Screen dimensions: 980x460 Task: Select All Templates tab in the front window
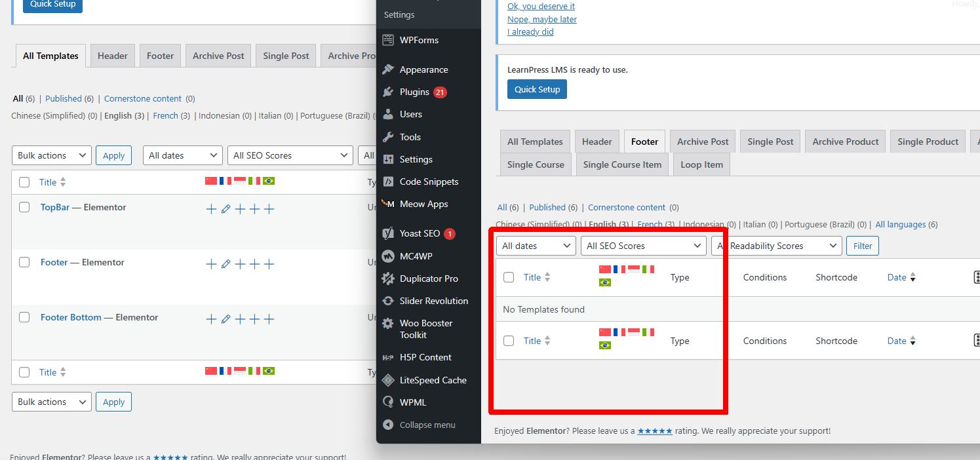coord(535,142)
